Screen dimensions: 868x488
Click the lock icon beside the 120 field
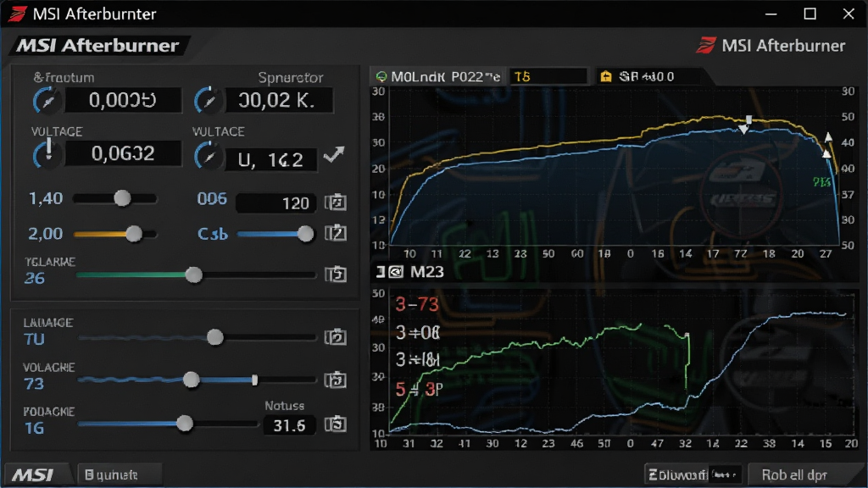coord(336,202)
